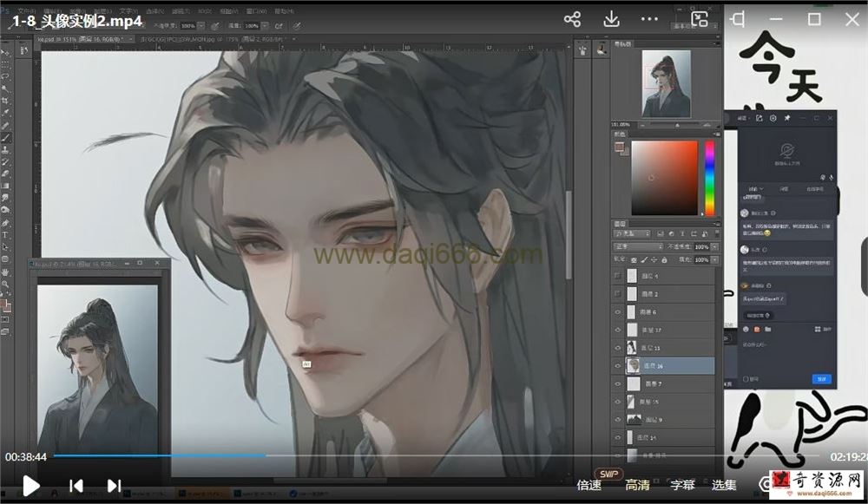Viewport: 868px width, 504px height.
Task: Click chat window settings gear icon
Action: point(773,118)
